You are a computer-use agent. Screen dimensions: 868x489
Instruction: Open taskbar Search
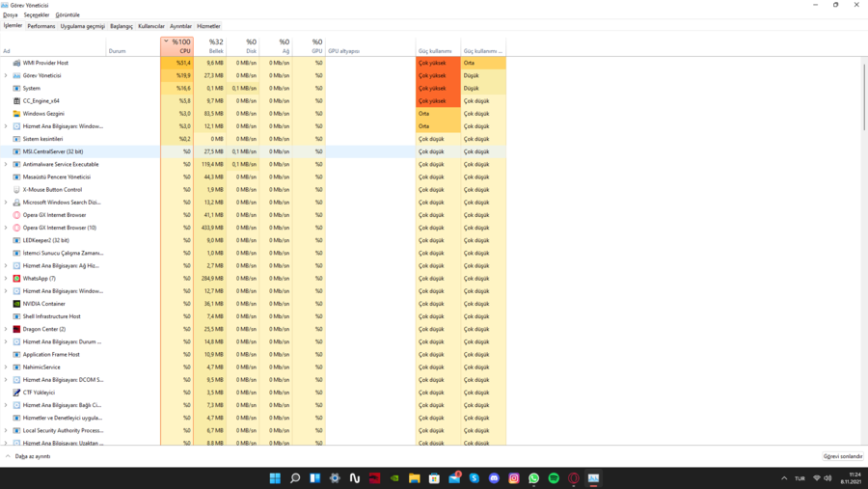pos(295,478)
